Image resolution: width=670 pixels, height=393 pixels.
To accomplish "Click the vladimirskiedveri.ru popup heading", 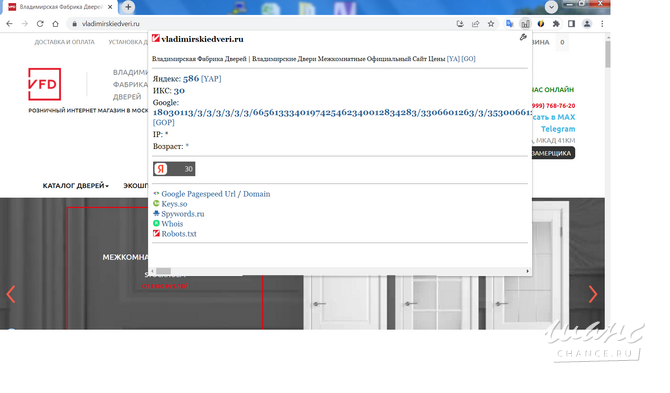I will (x=202, y=39).
